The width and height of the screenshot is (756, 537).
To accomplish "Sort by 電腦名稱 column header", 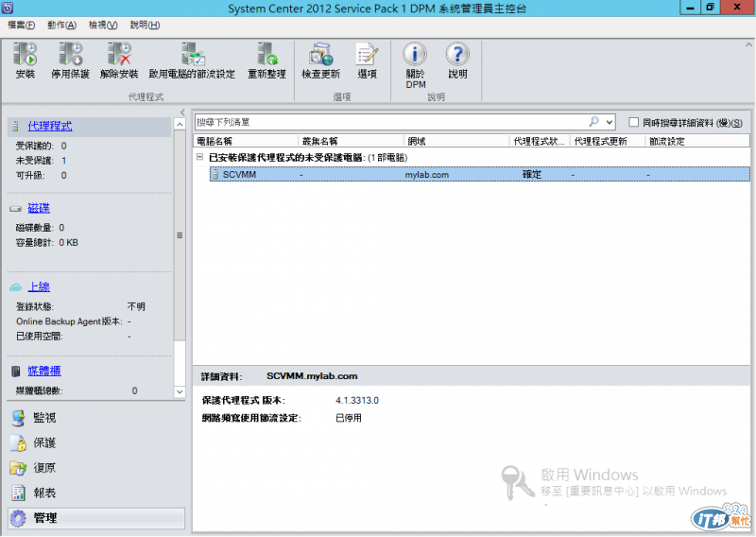I will (x=246, y=142).
